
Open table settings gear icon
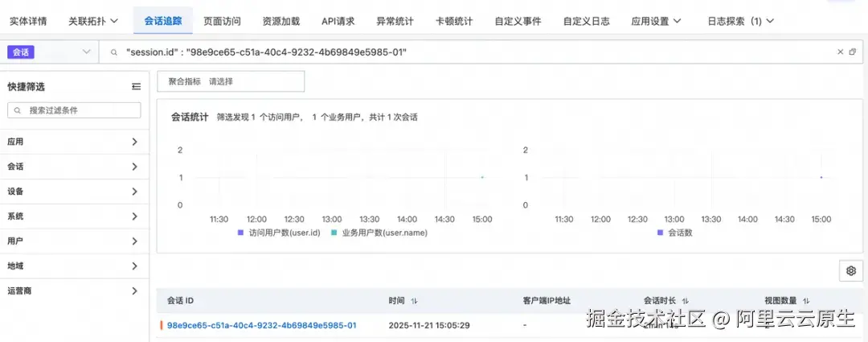pyautogui.click(x=851, y=270)
